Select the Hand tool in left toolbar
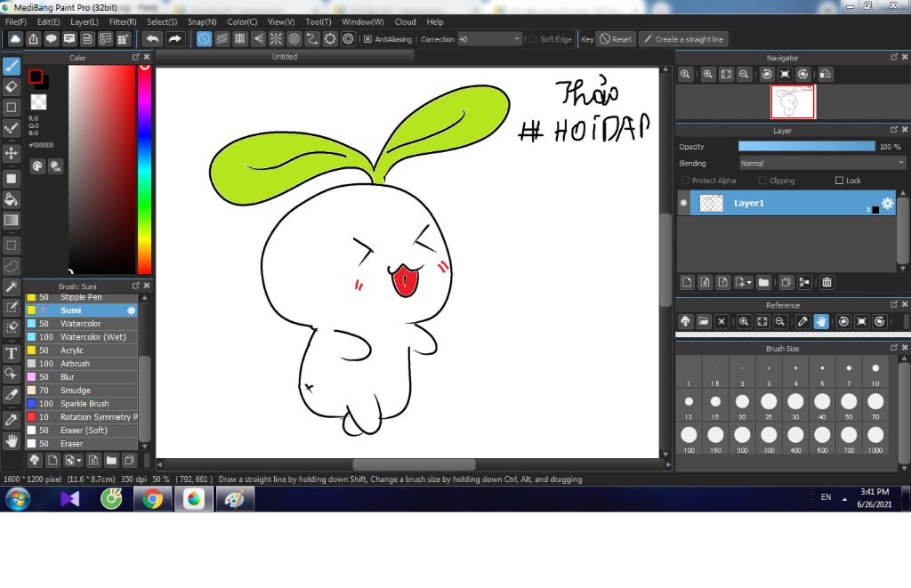 (11, 441)
